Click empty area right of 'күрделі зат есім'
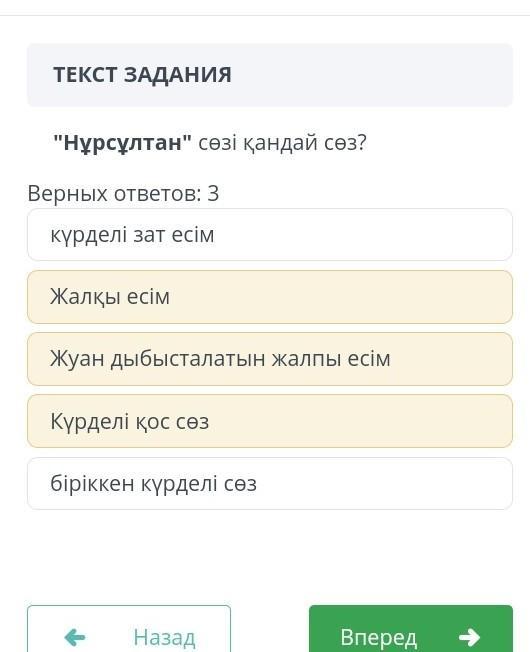This screenshot has height=652, width=530. pos(362,235)
